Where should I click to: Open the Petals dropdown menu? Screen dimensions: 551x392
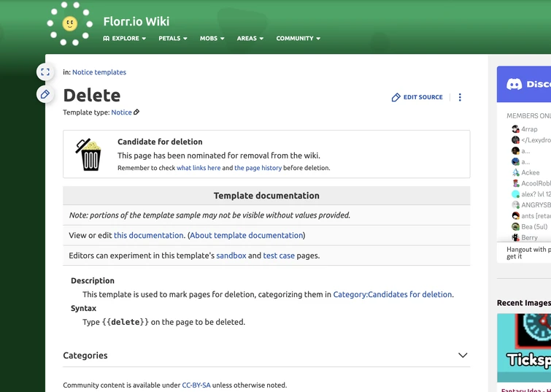point(173,38)
